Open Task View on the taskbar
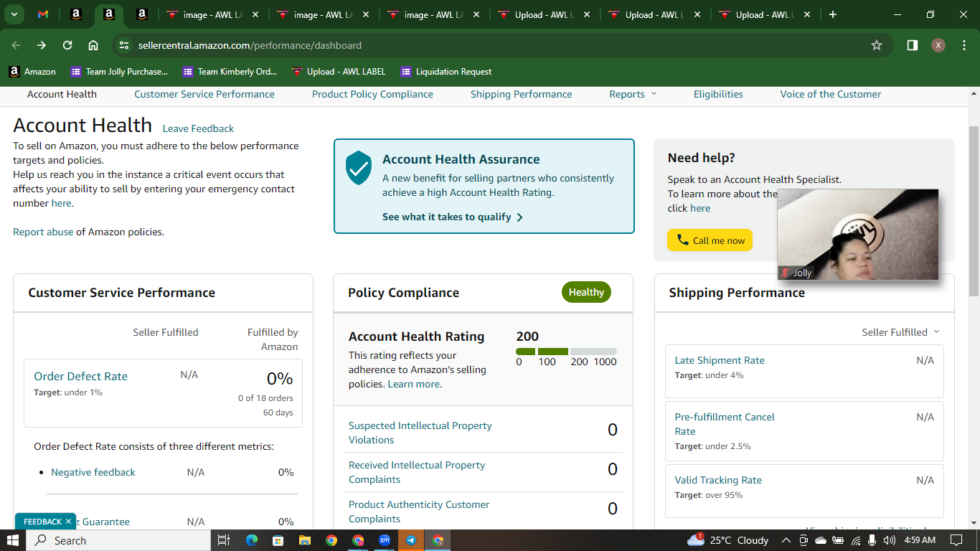Image resolution: width=980 pixels, height=551 pixels. click(223, 540)
